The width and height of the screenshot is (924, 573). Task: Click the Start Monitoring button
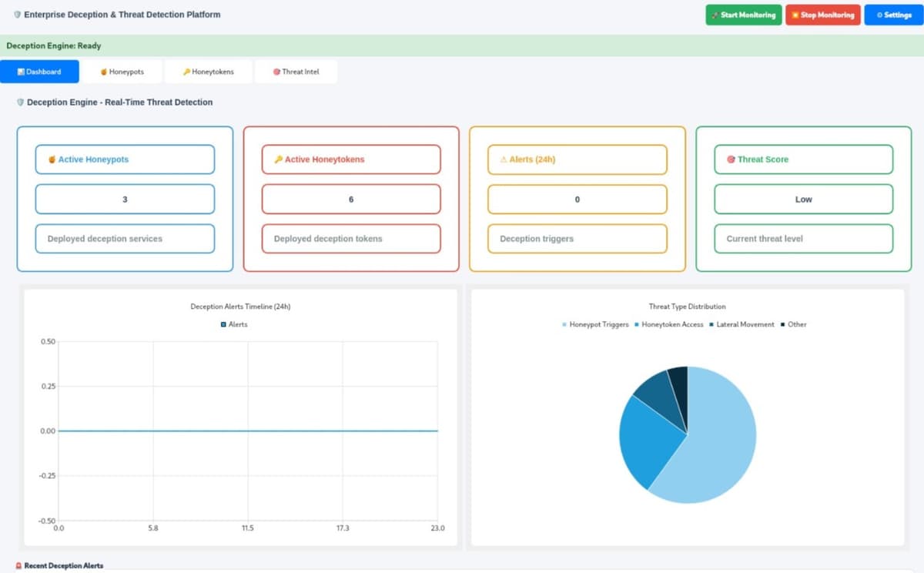[x=743, y=15]
